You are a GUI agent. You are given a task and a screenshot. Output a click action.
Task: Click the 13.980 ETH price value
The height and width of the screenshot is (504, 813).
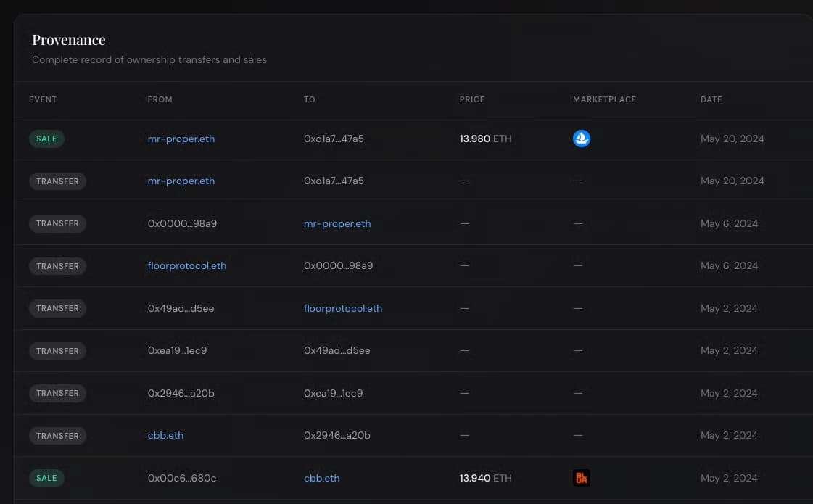484,139
